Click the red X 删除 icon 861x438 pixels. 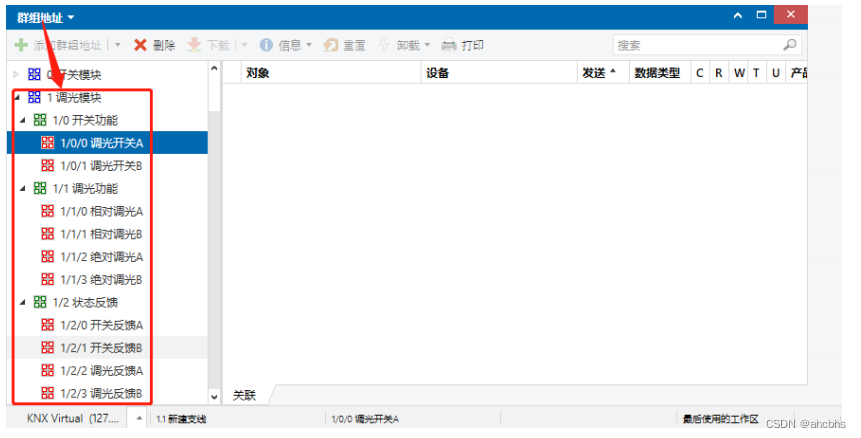coord(141,45)
